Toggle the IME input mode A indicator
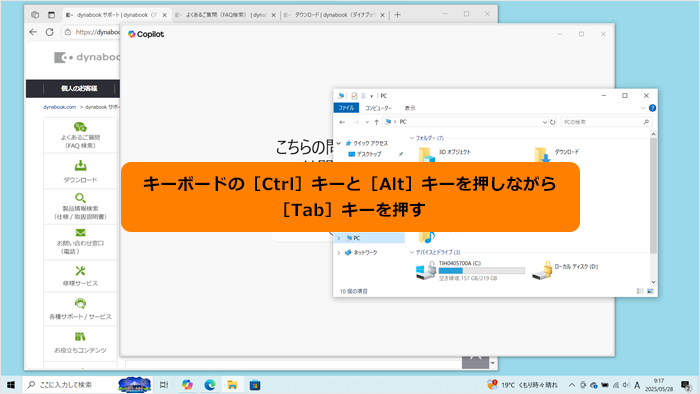 coord(637,385)
